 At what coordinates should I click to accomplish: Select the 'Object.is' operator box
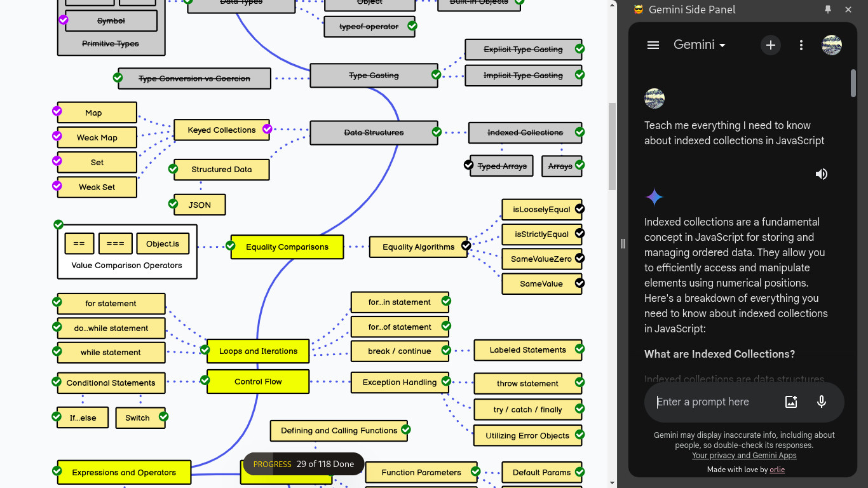(163, 244)
